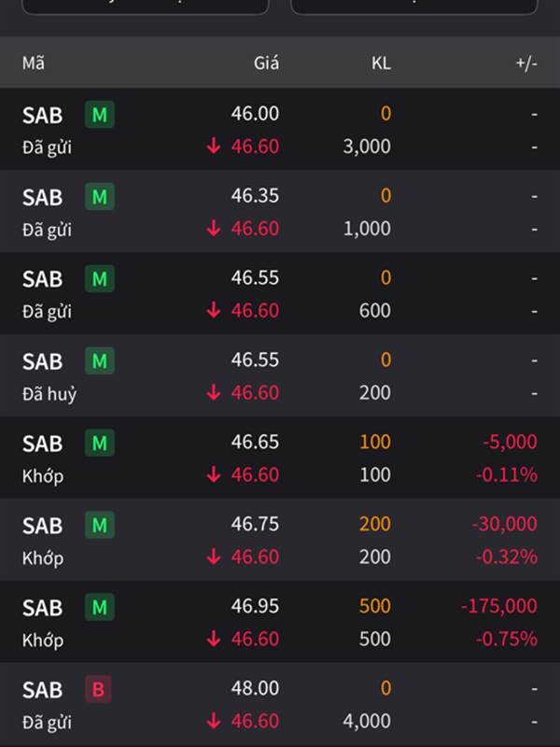Select the matched order showing -30,000 loss
This screenshot has height=747, width=560.
coord(280,540)
